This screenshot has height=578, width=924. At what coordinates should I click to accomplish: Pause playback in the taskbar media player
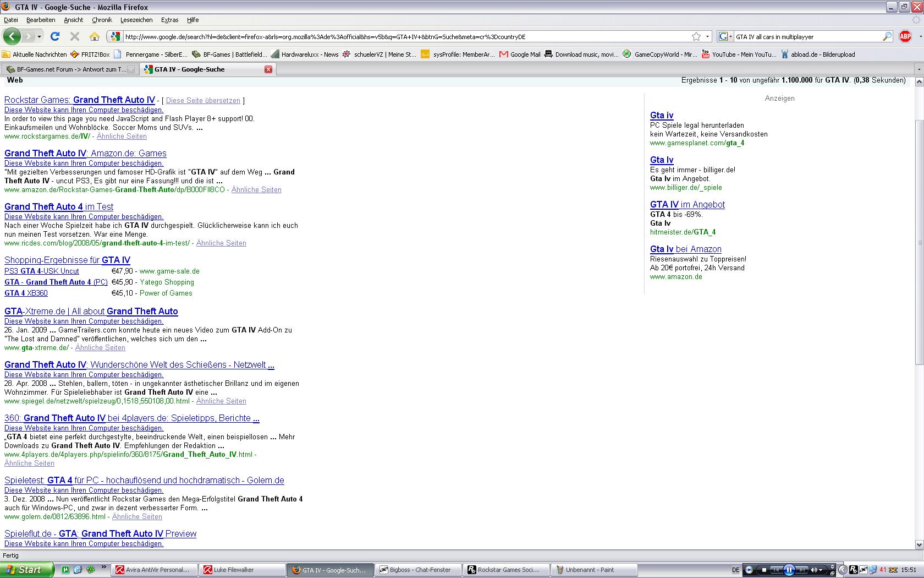click(789, 570)
